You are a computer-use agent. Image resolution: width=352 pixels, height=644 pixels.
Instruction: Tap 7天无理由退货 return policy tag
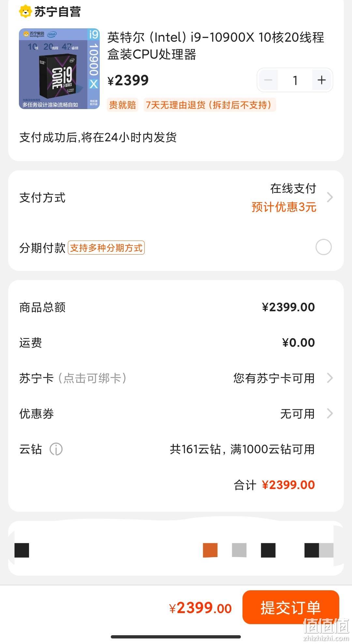pyautogui.click(x=210, y=105)
